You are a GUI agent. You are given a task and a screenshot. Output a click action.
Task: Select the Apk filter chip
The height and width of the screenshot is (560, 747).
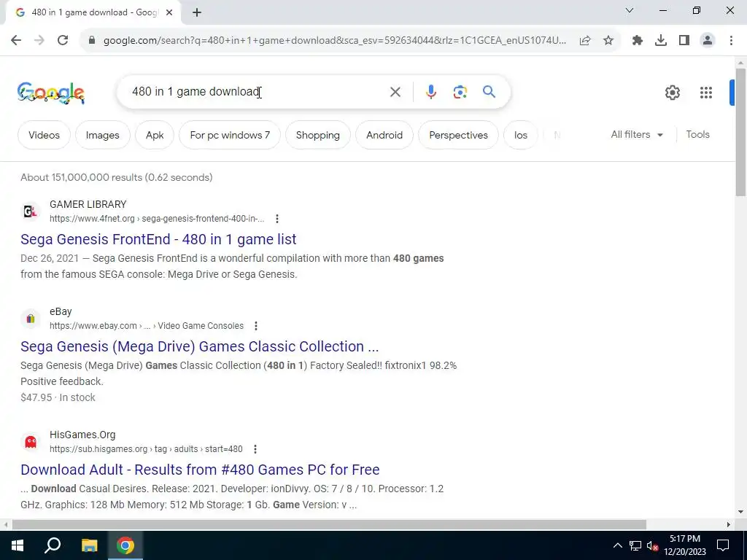pos(155,135)
